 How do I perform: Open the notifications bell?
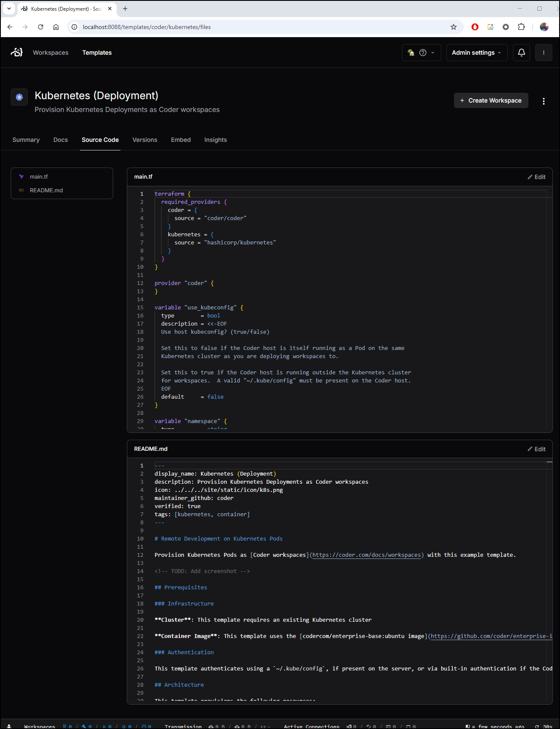tap(522, 53)
